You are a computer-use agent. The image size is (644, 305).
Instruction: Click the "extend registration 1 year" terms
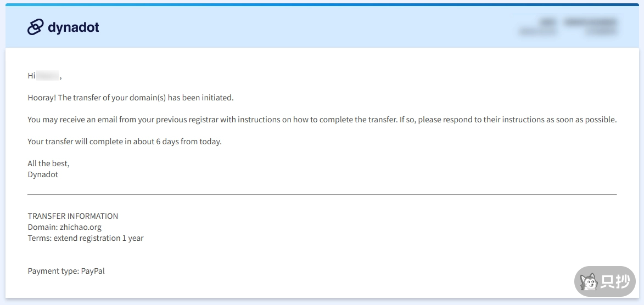(98, 238)
